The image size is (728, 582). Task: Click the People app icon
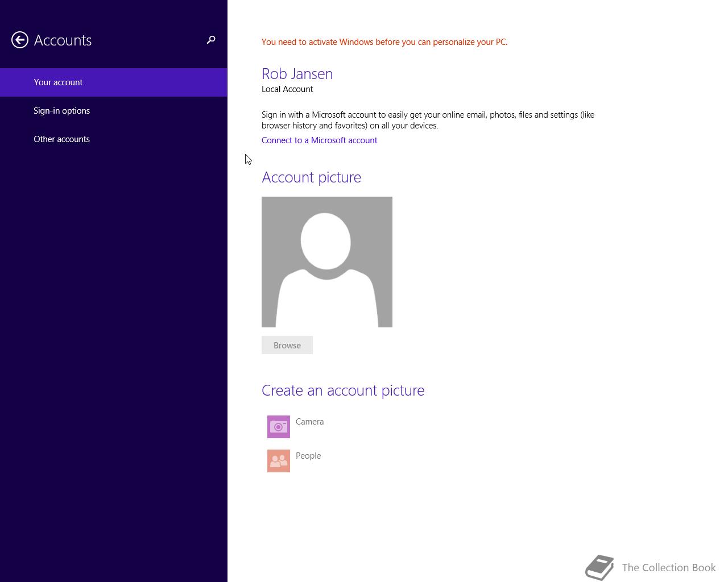tap(279, 461)
